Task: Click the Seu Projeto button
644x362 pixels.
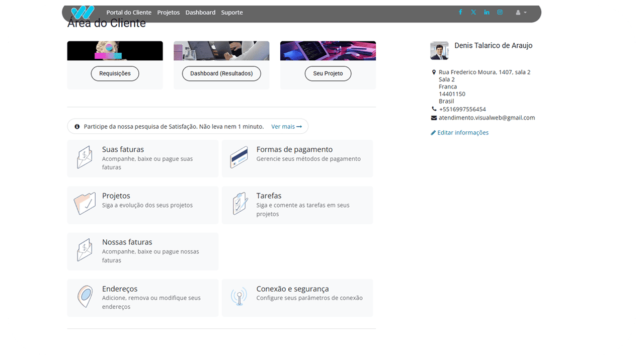Action: click(x=328, y=73)
